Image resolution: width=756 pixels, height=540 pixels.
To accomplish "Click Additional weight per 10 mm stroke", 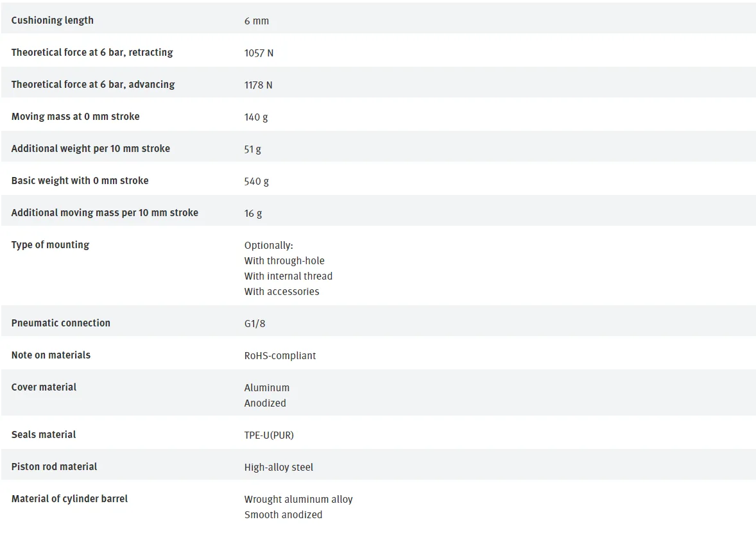I will tap(90, 148).
